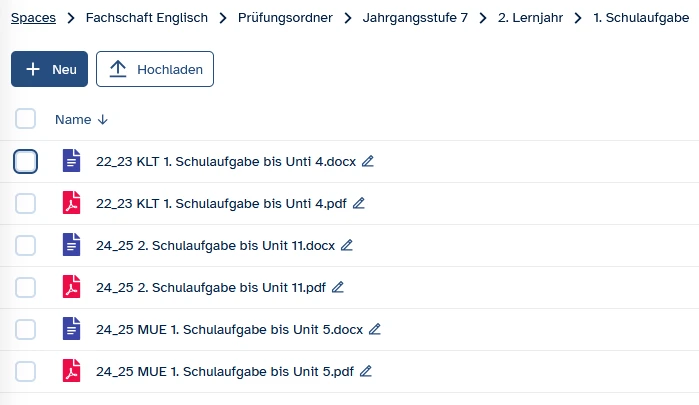699x405 pixels.
Task: Click edit pencil for 24_25 MUE pdf
Action: tap(366, 371)
